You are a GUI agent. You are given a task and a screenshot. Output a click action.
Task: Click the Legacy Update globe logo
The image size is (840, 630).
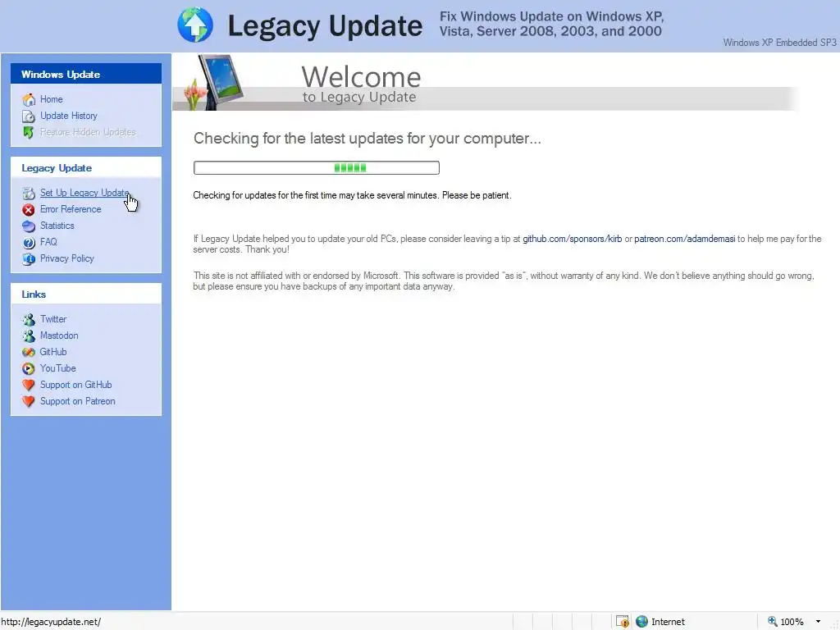point(195,25)
